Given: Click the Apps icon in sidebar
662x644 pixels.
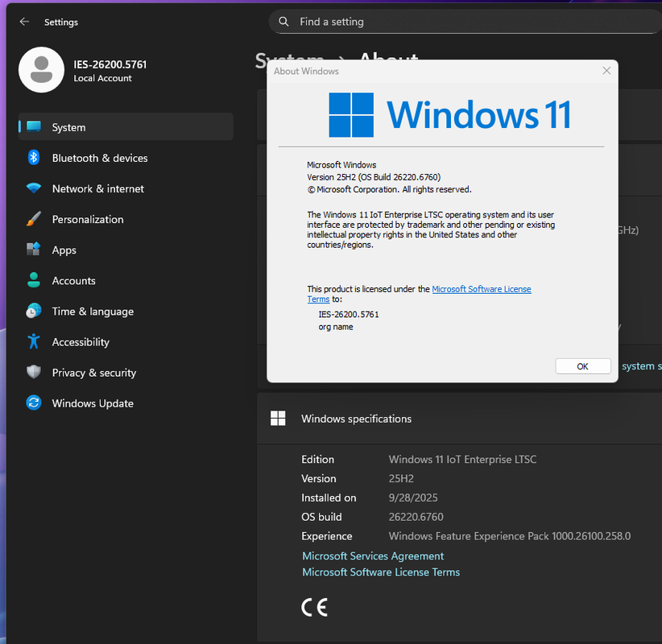Looking at the screenshot, I should pos(34,249).
